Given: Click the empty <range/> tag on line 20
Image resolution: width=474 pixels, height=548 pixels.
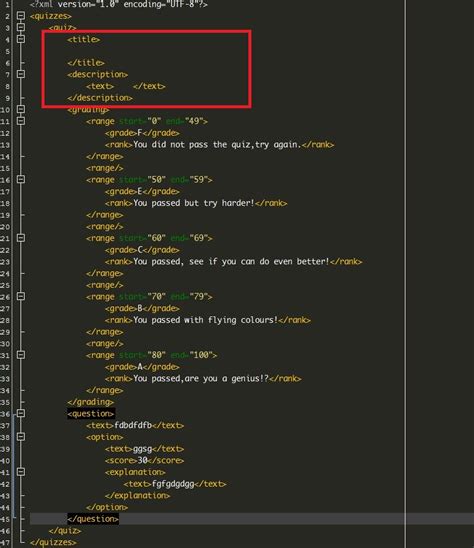Looking at the screenshot, I should (x=105, y=226).
